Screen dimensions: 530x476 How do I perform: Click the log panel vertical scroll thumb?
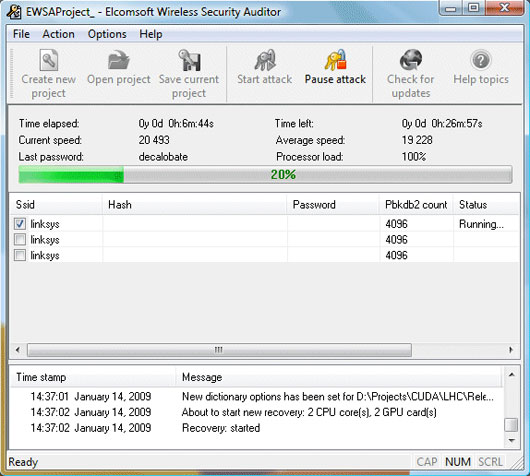click(511, 425)
